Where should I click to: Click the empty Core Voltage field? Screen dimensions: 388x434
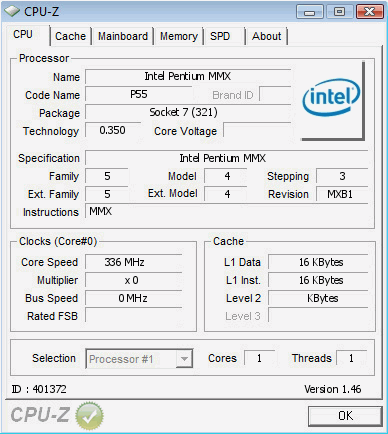click(x=257, y=130)
